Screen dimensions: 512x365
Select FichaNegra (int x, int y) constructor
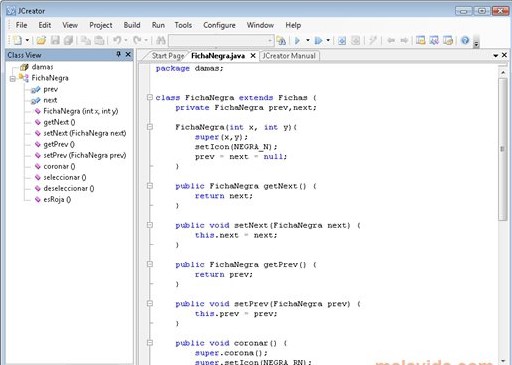click(81, 111)
